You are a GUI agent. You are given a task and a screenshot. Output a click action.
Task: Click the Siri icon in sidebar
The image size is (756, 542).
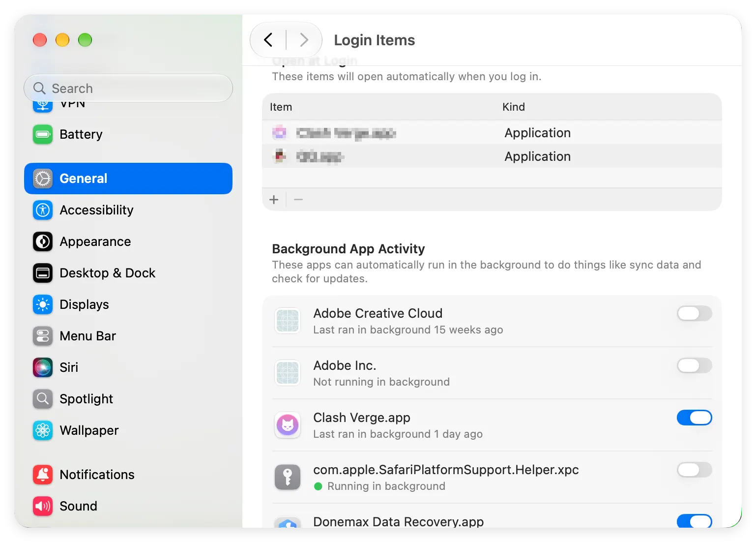[x=43, y=367]
